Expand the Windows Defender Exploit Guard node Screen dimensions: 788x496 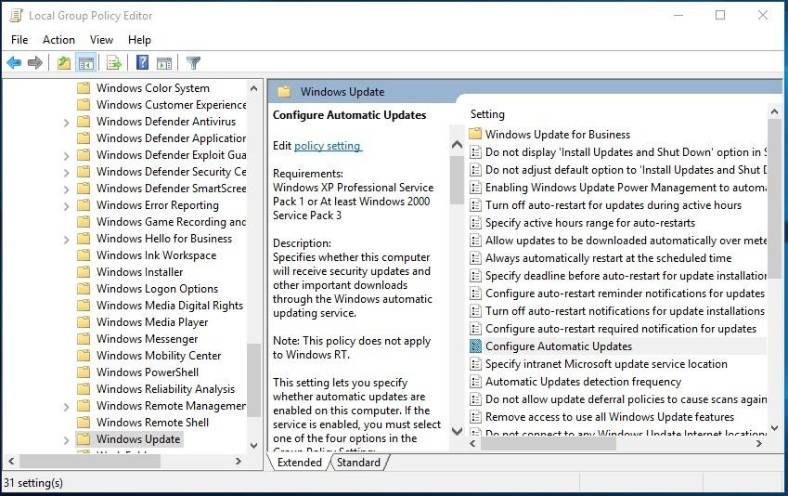[66, 156]
